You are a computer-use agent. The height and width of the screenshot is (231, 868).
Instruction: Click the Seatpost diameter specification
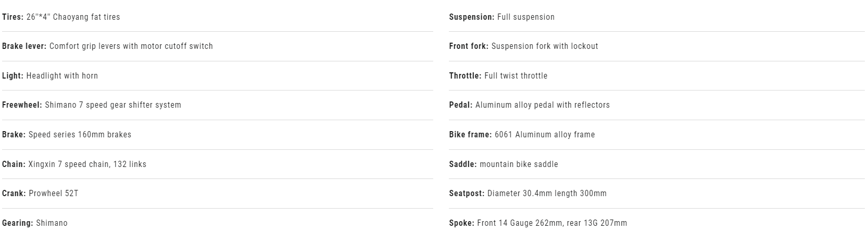528,194
